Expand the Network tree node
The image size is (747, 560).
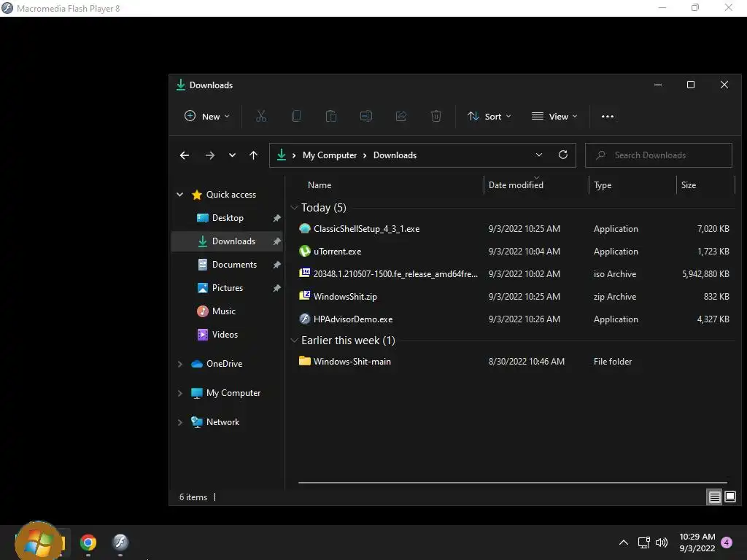pos(180,422)
